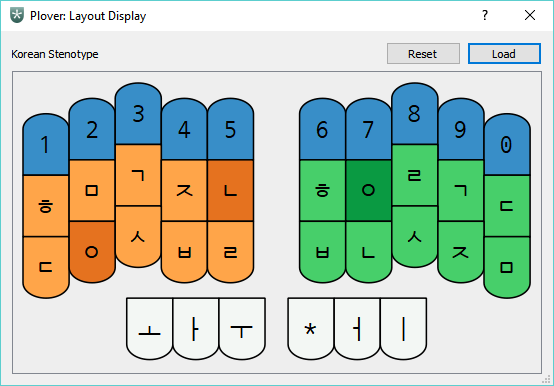Click the dark orange ㄴ key on left hand
554x386 pixels.
[230, 191]
